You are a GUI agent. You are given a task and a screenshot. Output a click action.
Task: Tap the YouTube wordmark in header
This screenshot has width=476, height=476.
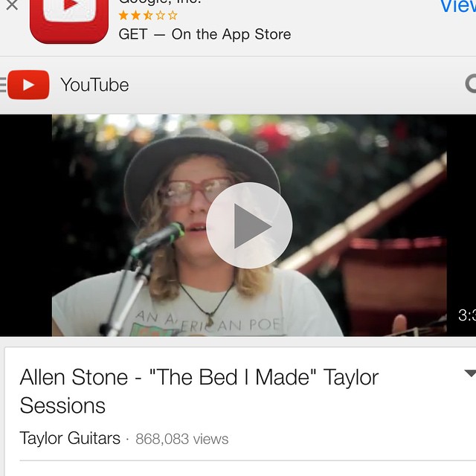coord(94,85)
